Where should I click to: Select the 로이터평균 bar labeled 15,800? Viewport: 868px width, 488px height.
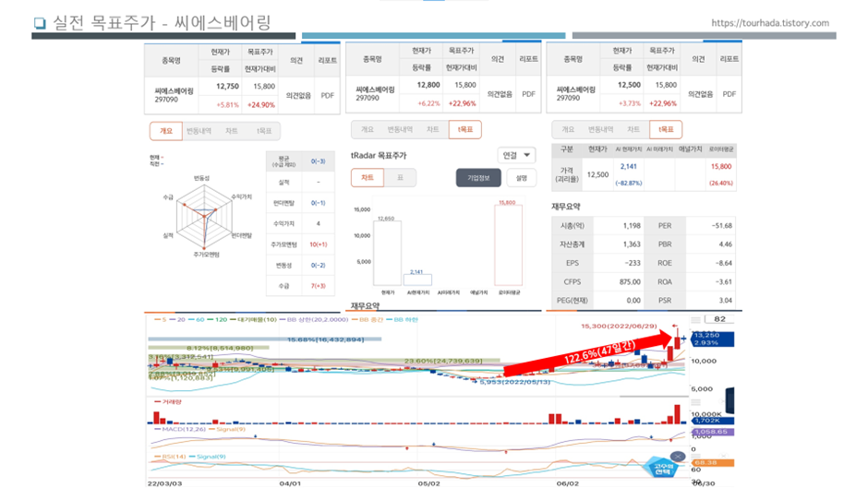click(x=508, y=245)
